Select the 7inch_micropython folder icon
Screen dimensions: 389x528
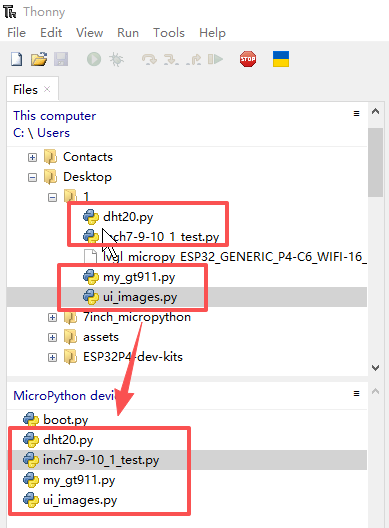(70, 317)
